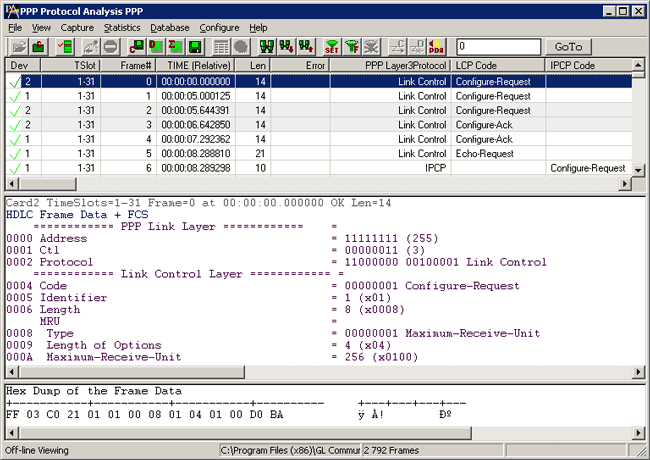This screenshot has width=650, height=460.
Task: Click the PPP Layer3Protocol column header
Action: tap(390, 65)
